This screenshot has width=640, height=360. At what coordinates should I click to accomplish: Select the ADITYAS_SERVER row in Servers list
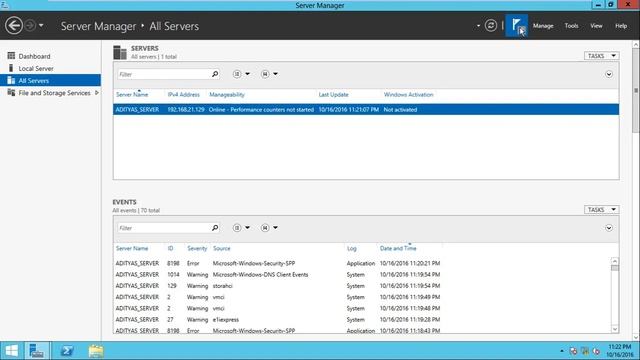click(x=366, y=109)
